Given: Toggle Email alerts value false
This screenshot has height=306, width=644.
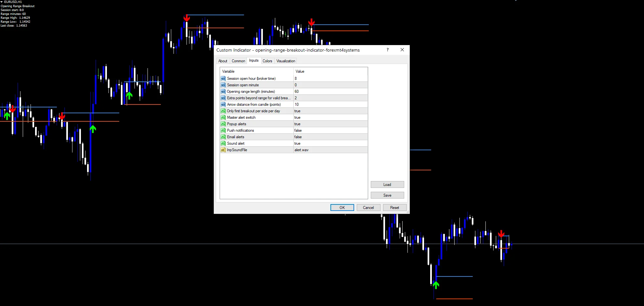Looking at the screenshot, I should coord(330,137).
